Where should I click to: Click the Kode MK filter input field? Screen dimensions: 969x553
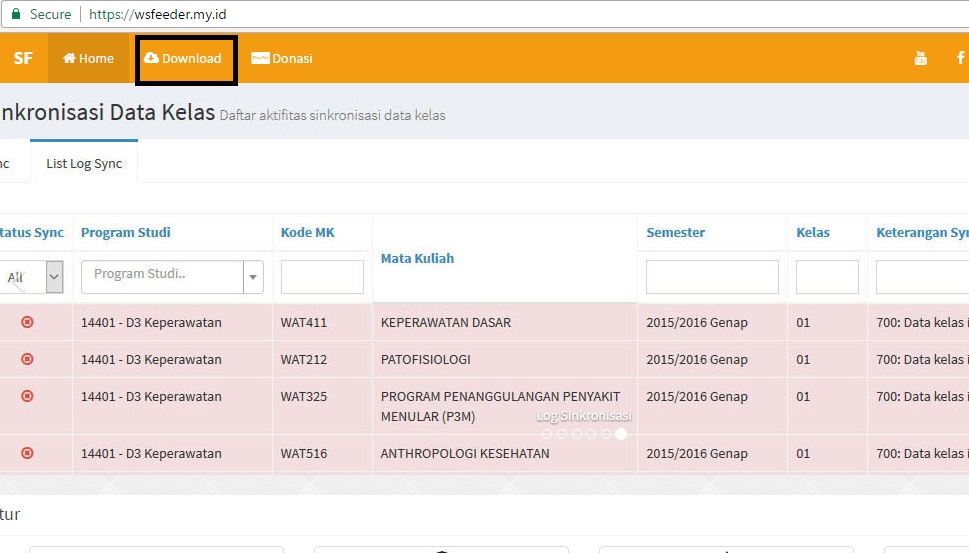(x=322, y=277)
